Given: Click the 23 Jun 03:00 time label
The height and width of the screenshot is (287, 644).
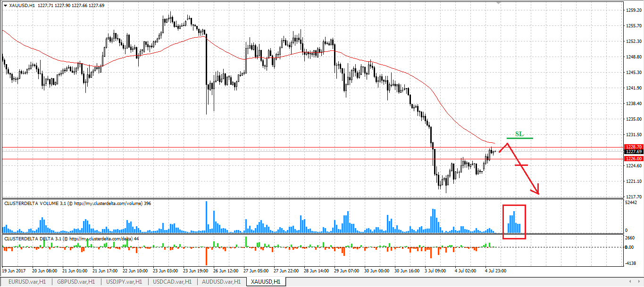Looking at the screenshot, I should tap(166, 271).
